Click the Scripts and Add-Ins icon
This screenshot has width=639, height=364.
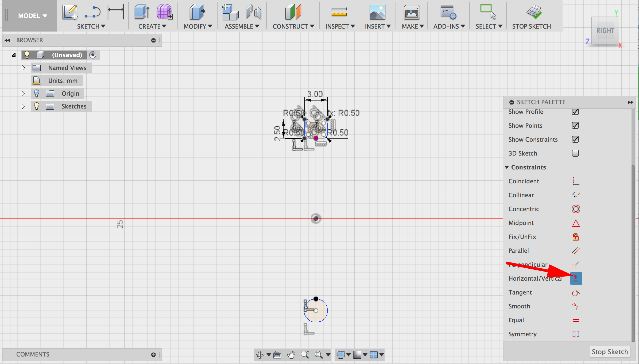coord(448,12)
